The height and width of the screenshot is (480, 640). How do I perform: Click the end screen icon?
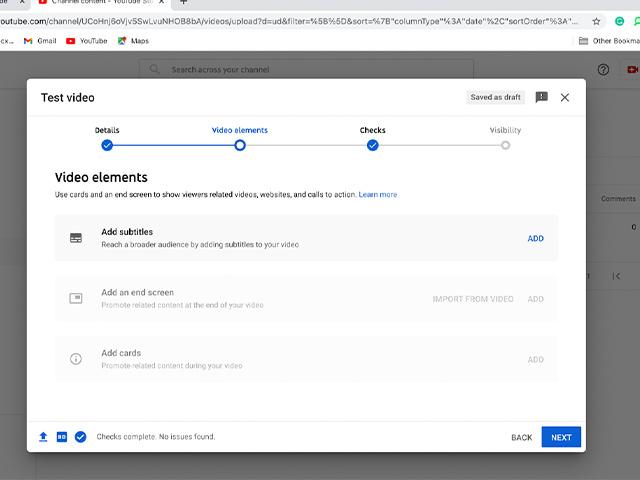[76, 298]
